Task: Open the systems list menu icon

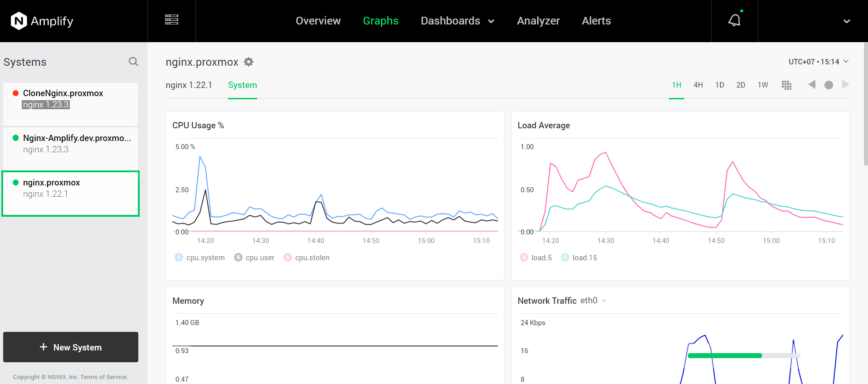Action: tap(171, 20)
